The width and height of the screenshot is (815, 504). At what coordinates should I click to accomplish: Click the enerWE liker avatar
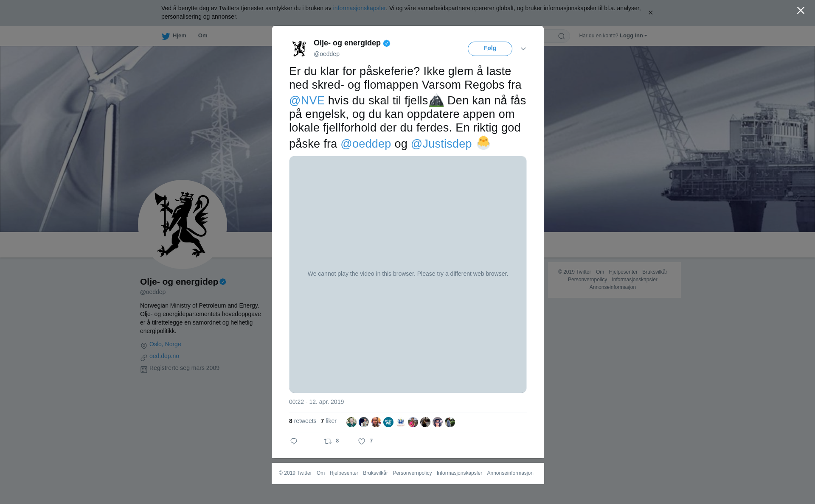click(388, 422)
